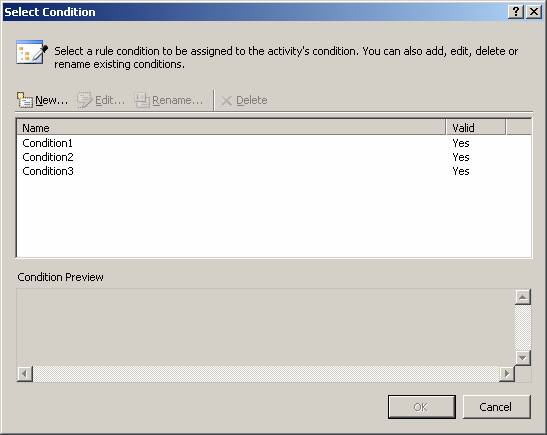Click the preview scroll down arrow
The image size is (547, 435).
point(523,358)
